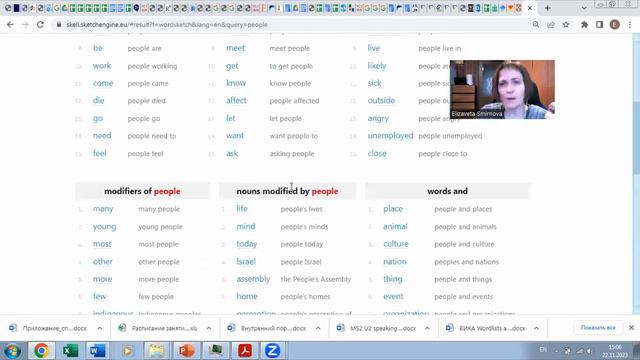Image resolution: width=640 pixels, height=360 pixels.
Task: Click the 'words and' column heading
Action: coord(447,191)
